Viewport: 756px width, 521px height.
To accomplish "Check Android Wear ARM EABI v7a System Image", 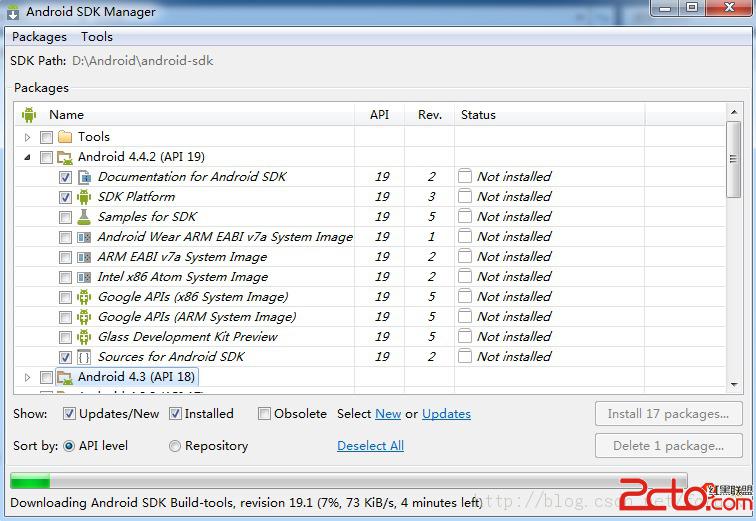I will [65, 237].
